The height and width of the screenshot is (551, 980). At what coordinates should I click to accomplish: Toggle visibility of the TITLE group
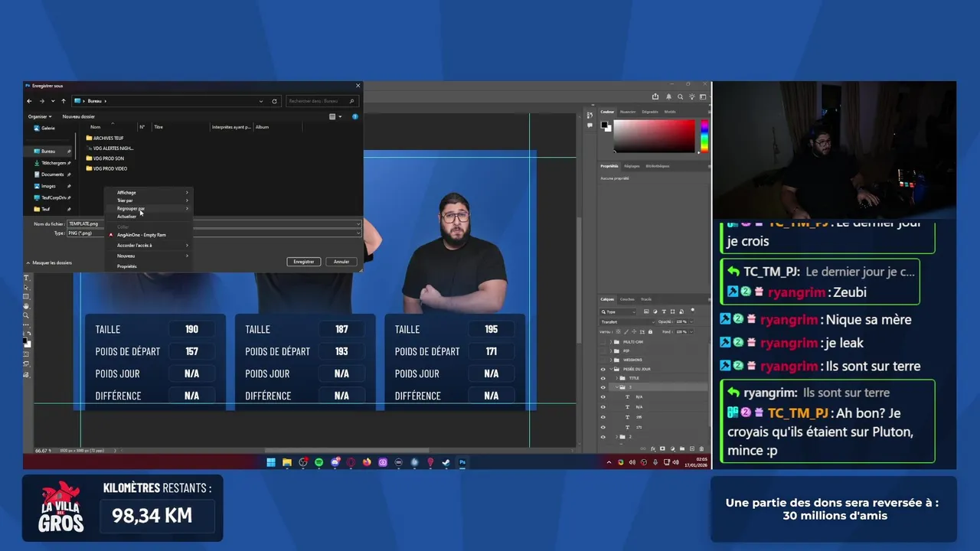click(603, 378)
